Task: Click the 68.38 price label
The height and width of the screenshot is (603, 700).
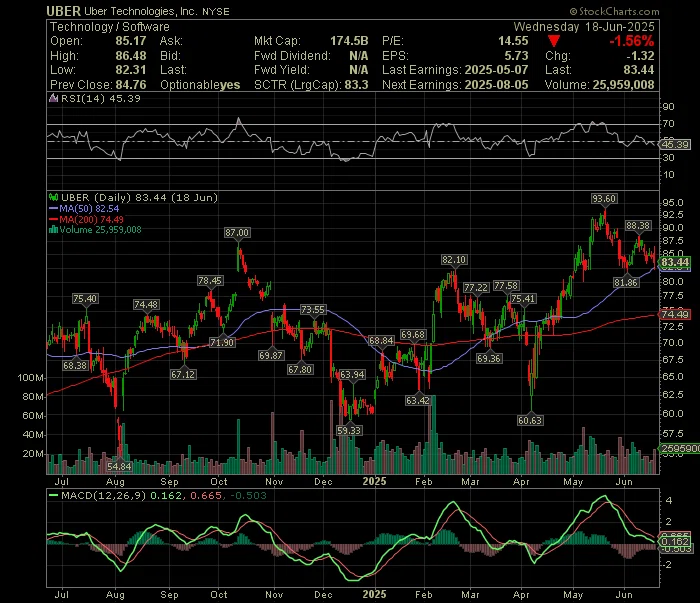Action: coord(75,366)
